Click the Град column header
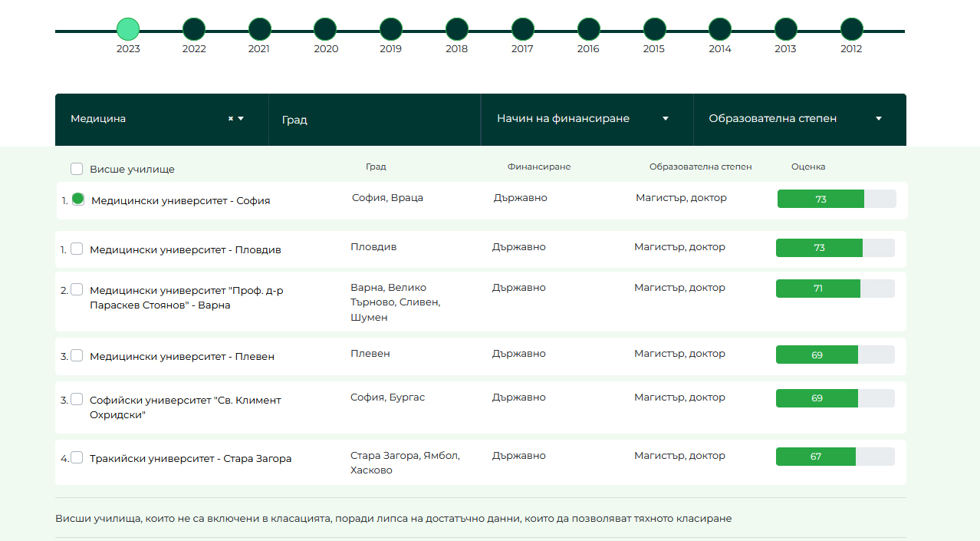 point(376,167)
